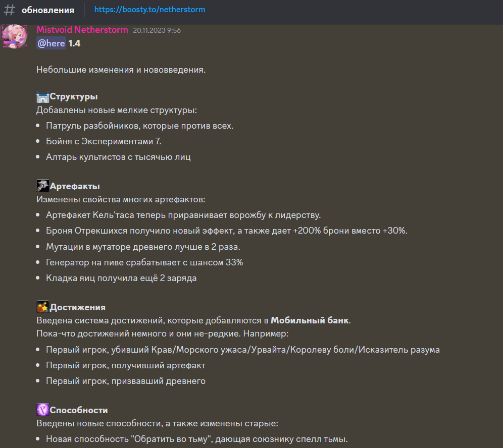Click the @here mention
Image resolution: width=503 pixels, height=448 pixels.
tap(51, 43)
